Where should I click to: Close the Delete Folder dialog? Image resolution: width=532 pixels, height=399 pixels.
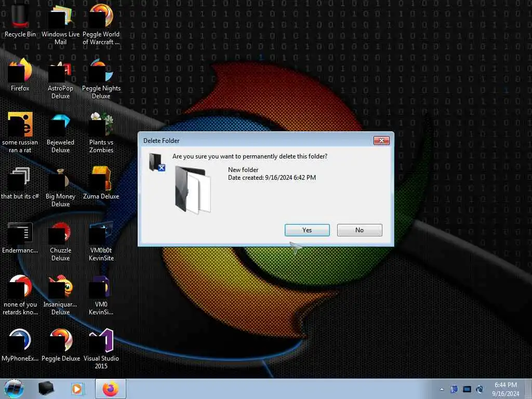381,140
